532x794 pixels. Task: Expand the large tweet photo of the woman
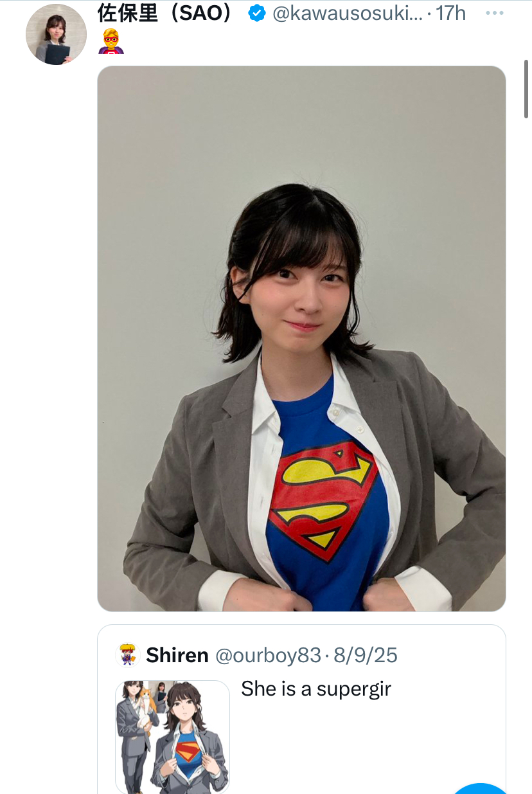point(301,339)
